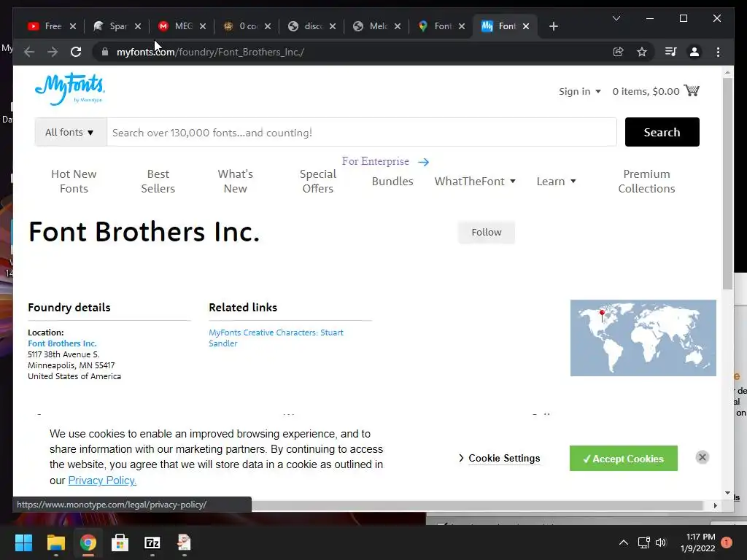Screen dimensions: 747x560
Task: Open Font Brothers Inc. location link
Action: tap(62, 343)
